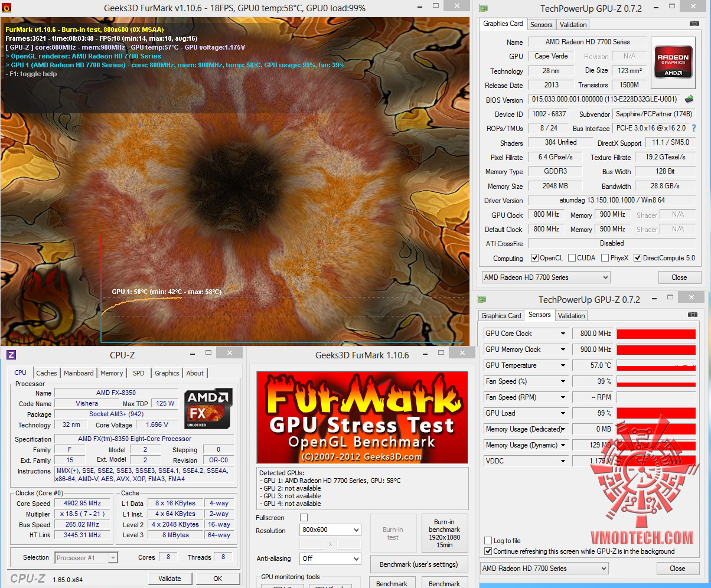Image resolution: width=711 pixels, height=588 pixels.
Task: Click the custom width field below Resolution
Action: coord(312,544)
